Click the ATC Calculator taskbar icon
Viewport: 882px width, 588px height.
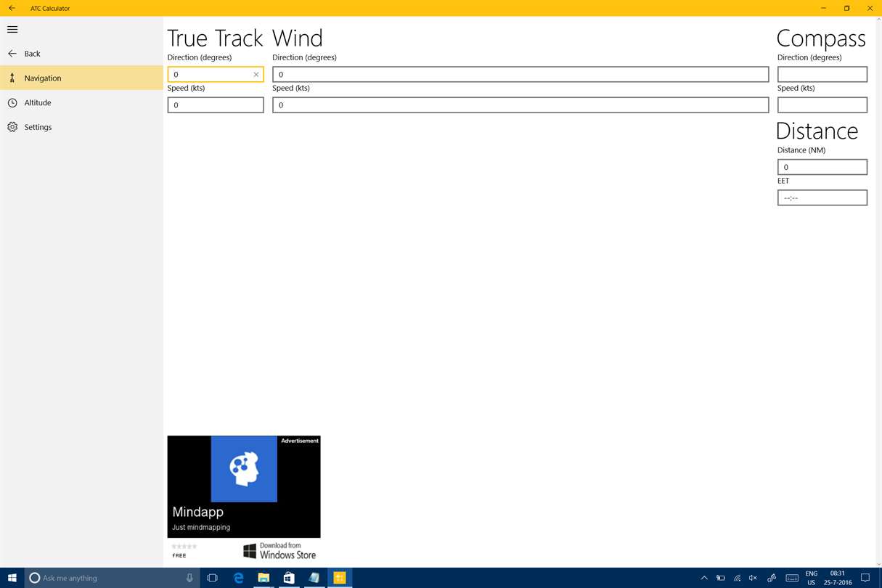(339, 578)
